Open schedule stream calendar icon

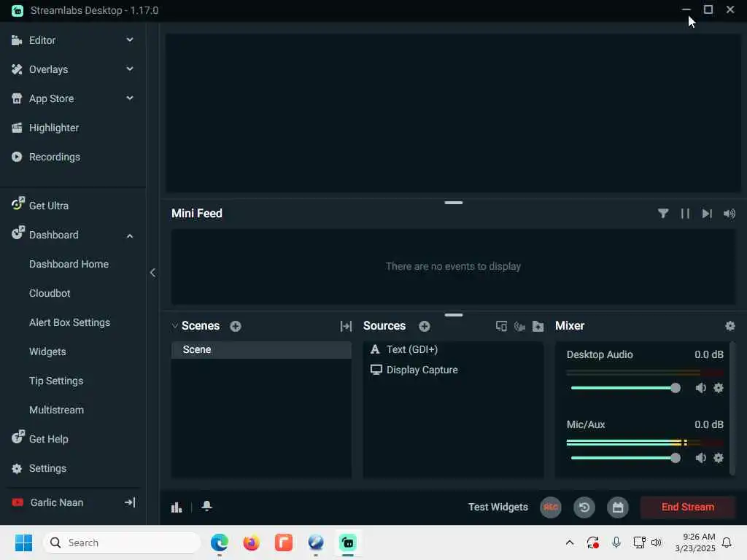coord(617,507)
